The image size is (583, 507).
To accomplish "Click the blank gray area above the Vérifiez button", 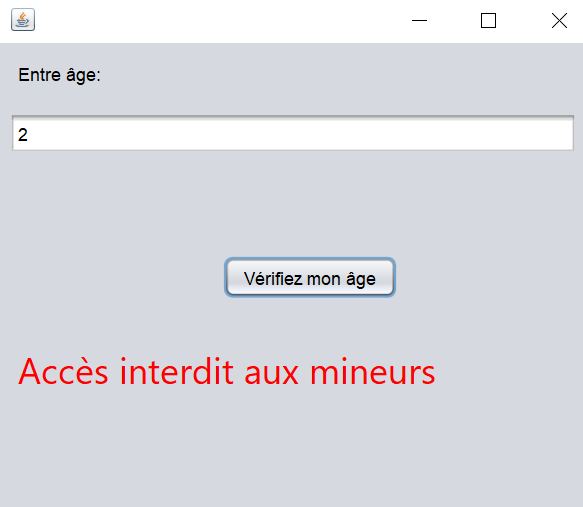I will 292,204.
